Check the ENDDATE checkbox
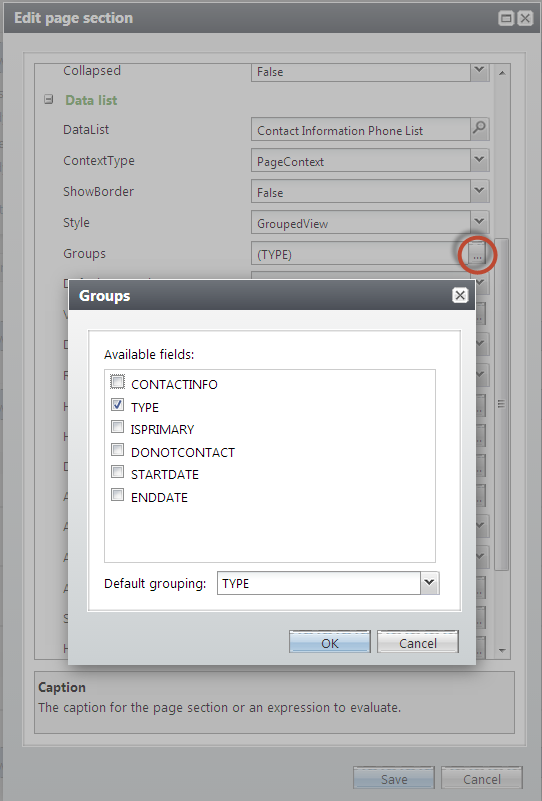Image resolution: width=542 pixels, height=801 pixels. pyautogui.click(x=117, y=494)
